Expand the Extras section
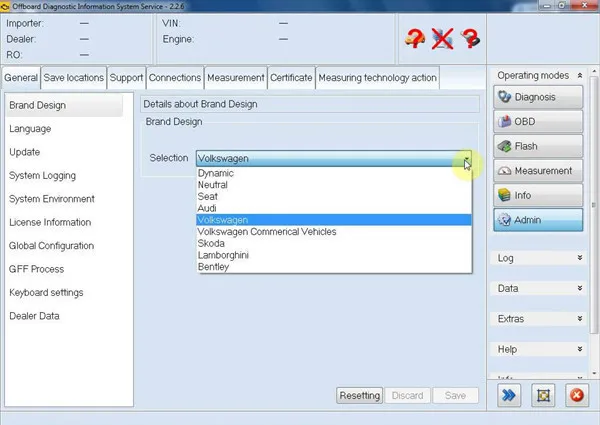This screenshot has width=600, height=425. [x=580, y=318]
